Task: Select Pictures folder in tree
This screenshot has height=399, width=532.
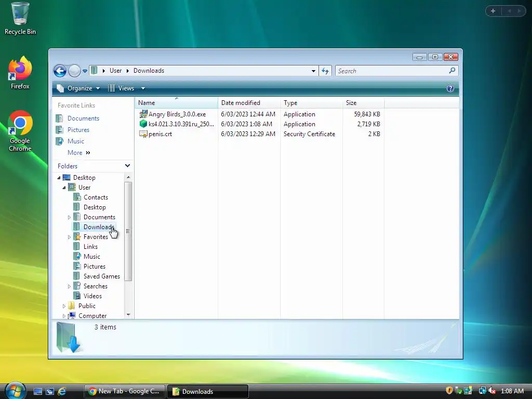Action: click(x=95, y=267)
